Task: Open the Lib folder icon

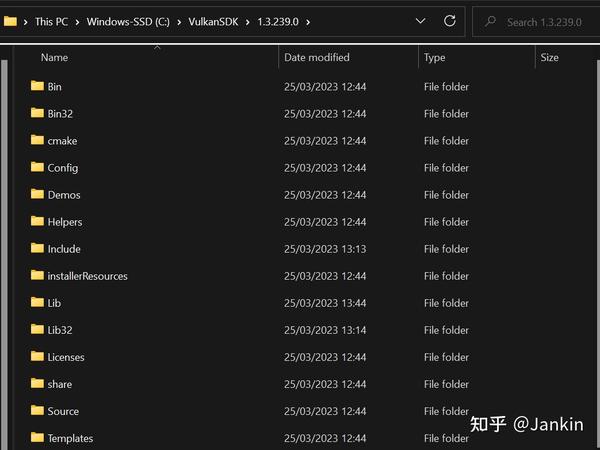Action: tap(37, 302)
